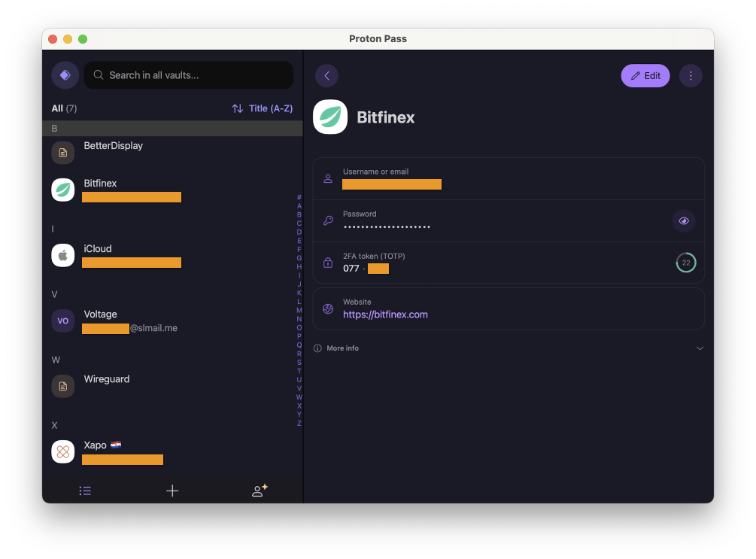This screenshot has width=756, height=559.
Task: Click the Bitfinex title heading
Action: (x=385, y=117)
